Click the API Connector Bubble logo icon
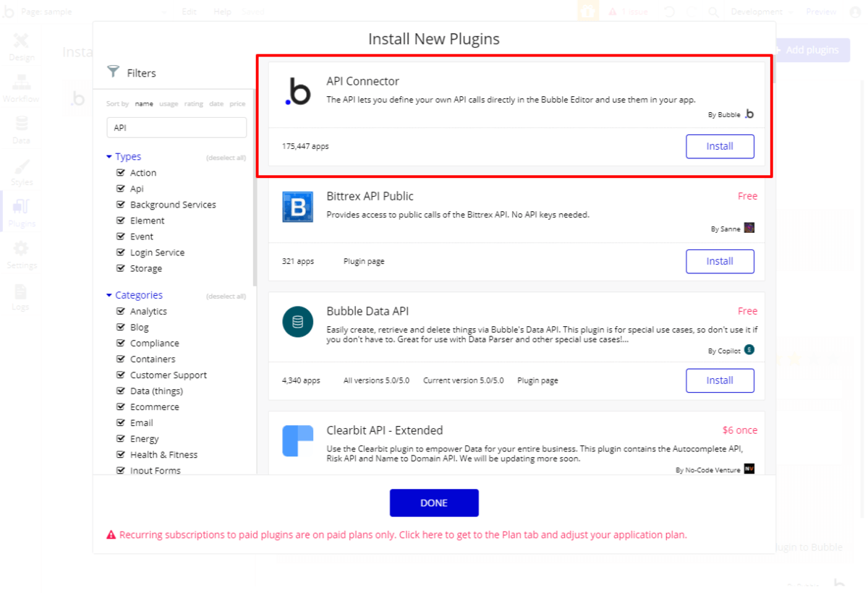This screenshot has height=593, width=868. coord(297,93)
